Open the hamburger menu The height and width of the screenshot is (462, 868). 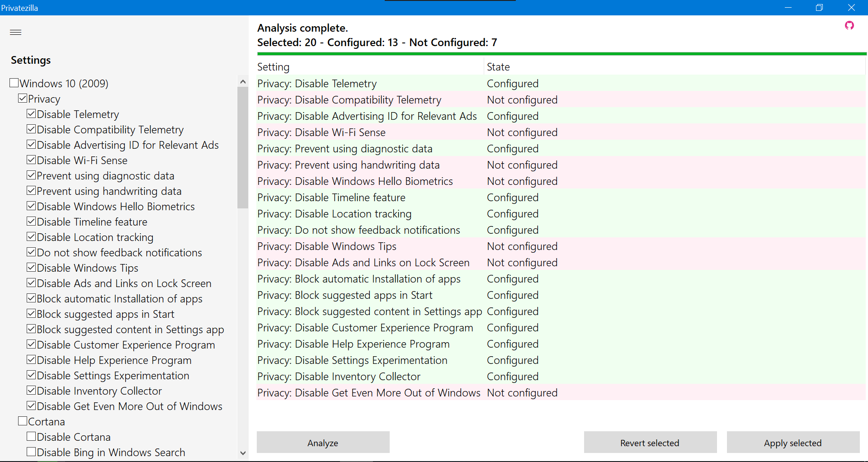click(16, 32)
